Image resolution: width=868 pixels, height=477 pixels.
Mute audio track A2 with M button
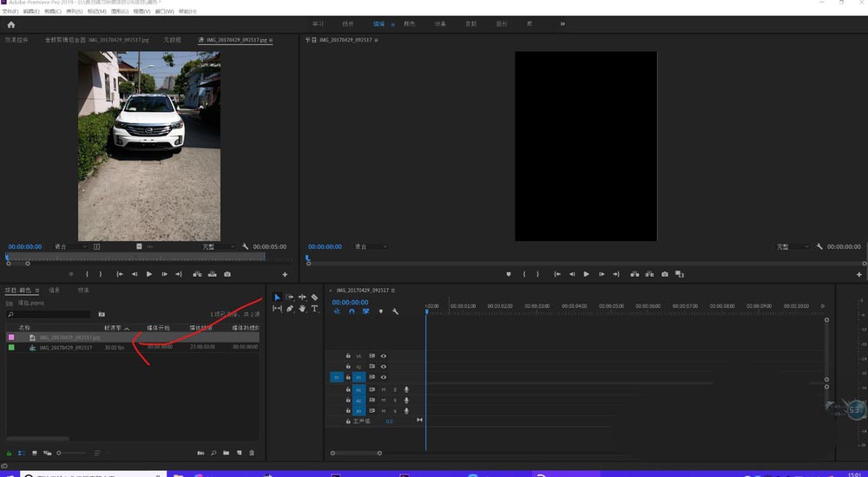(383, 400)
